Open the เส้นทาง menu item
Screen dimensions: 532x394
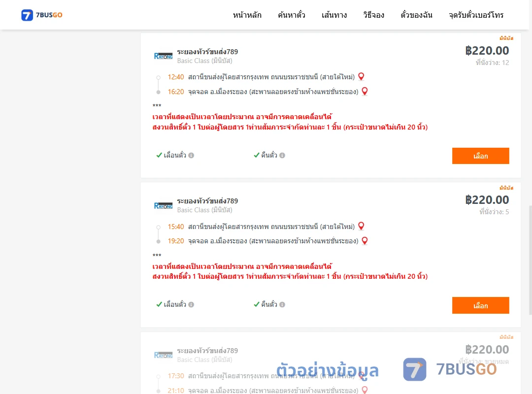[x=334, y=15]
